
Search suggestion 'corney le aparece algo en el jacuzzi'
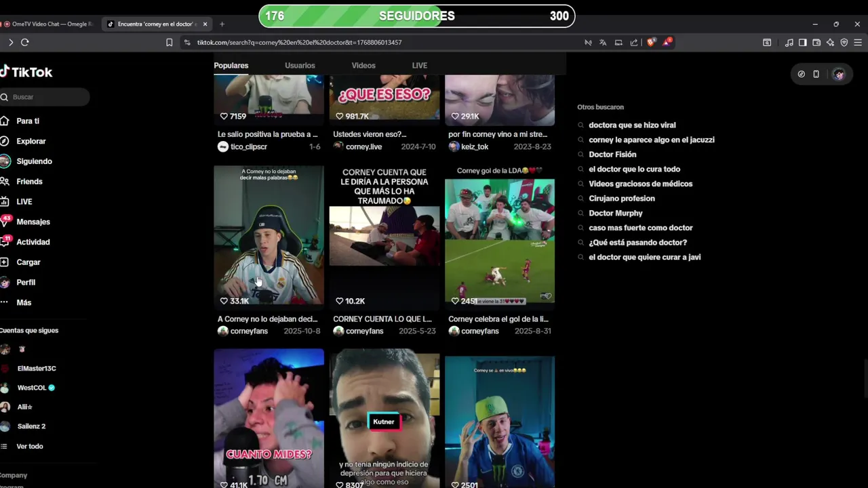click(651, 140)
